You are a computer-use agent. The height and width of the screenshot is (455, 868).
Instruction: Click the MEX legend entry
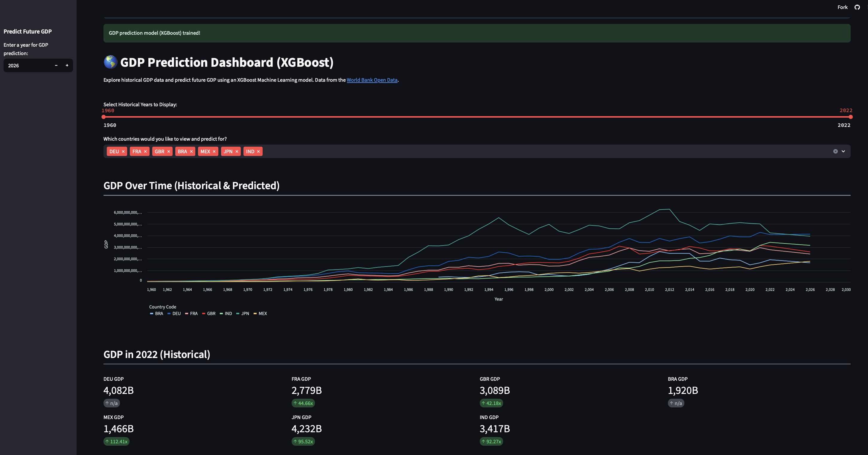click(262, 313)
